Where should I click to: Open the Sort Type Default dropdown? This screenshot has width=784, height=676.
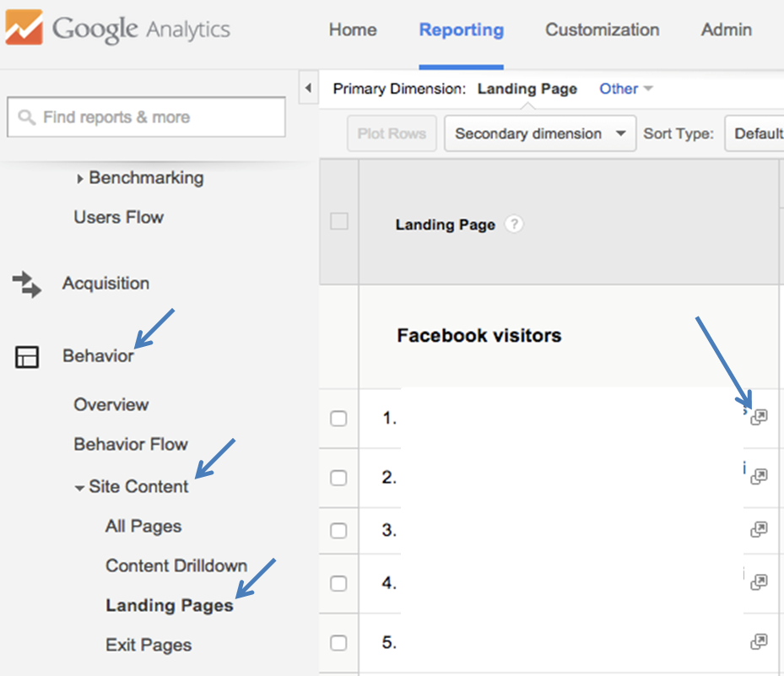[754, 133]
